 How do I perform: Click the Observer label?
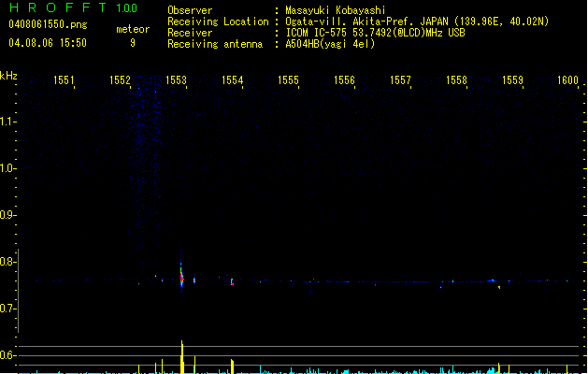(x=190, y=10)
